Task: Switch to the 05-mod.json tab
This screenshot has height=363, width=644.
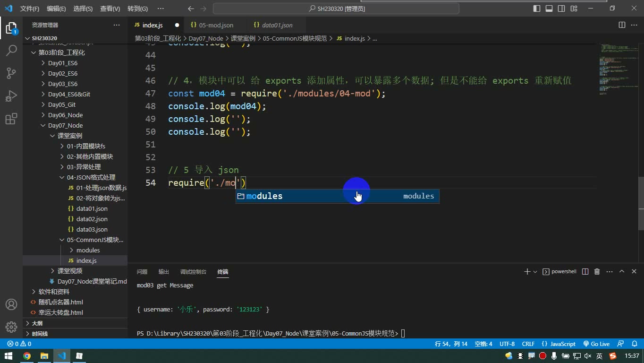Action: coord(216,25)
